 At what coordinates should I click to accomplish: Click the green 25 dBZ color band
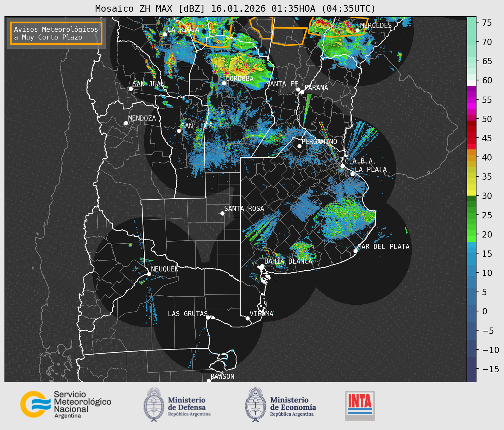471,215
